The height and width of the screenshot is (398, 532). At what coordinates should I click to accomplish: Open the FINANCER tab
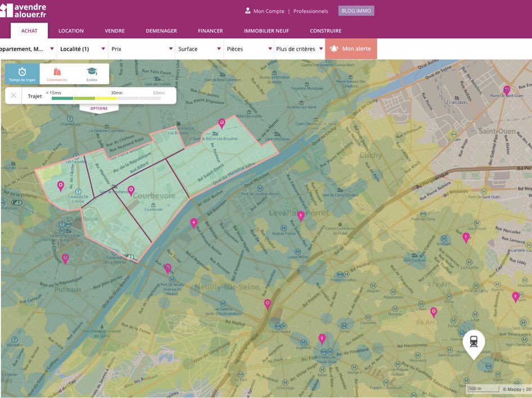coord(210,30)
